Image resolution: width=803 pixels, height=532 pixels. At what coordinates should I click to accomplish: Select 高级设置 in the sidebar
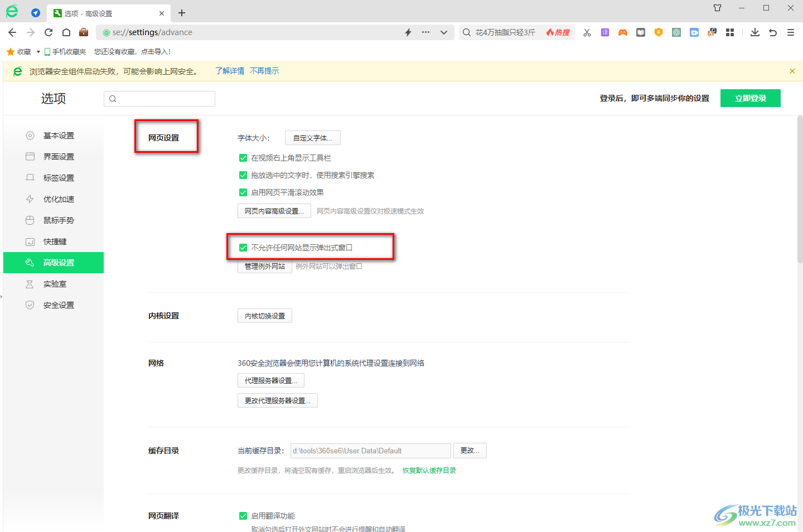click(54, 263)
